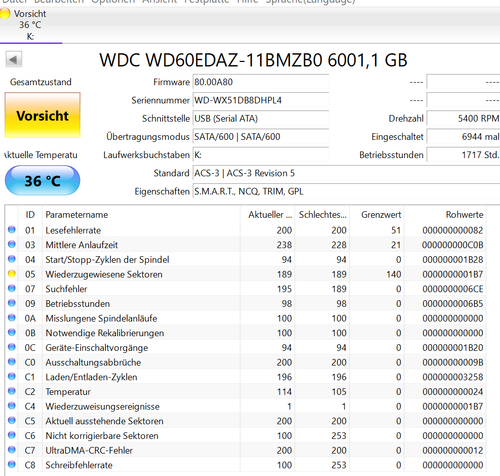Select the Mittlere Anlaufzeit parameter name
Viewport: 500px width, 476px height.
coord(82,245)
